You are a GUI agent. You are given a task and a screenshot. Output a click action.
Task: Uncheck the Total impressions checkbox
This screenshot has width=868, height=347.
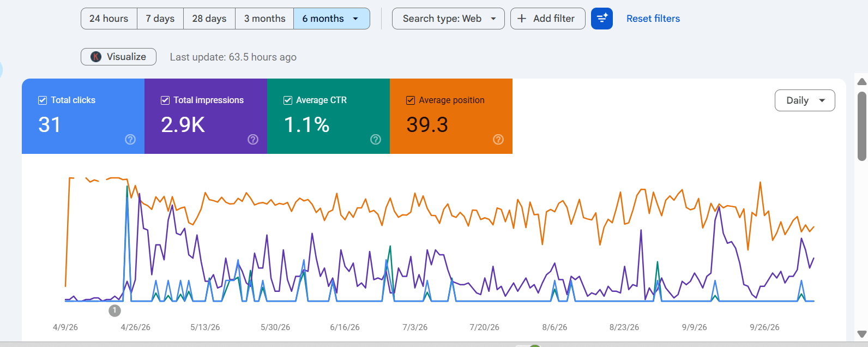point(165,100)
